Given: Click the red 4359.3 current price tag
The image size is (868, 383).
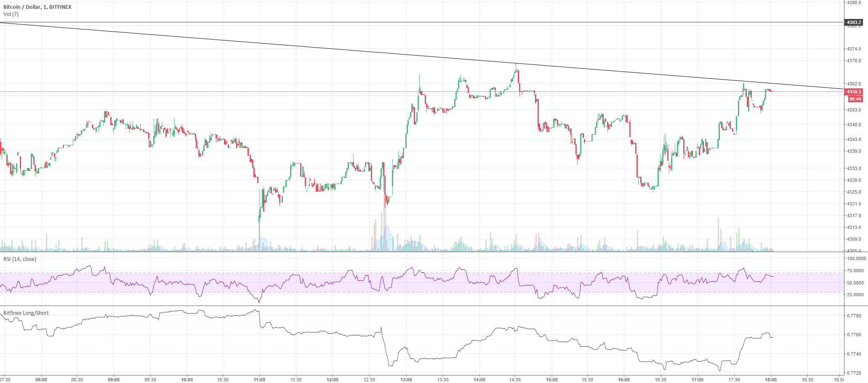Looking at the screenshot, I should [x=854, y=92].
